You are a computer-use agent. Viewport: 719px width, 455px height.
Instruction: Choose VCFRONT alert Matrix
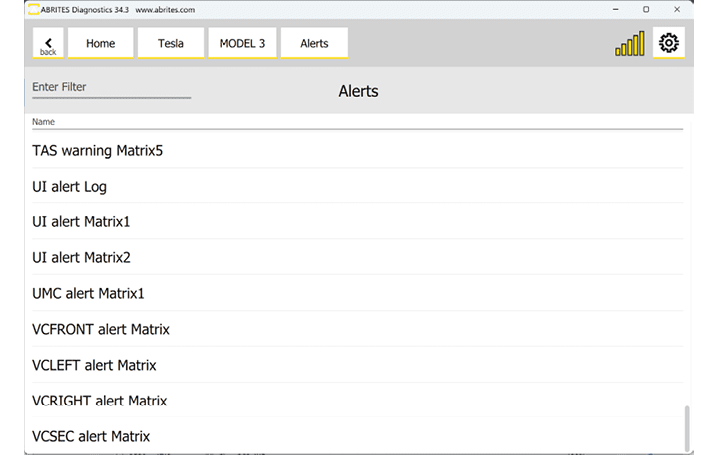101,330
